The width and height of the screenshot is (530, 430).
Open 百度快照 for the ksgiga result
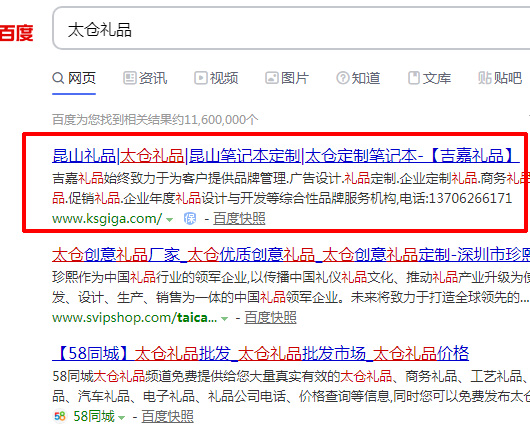click(239, 219)
